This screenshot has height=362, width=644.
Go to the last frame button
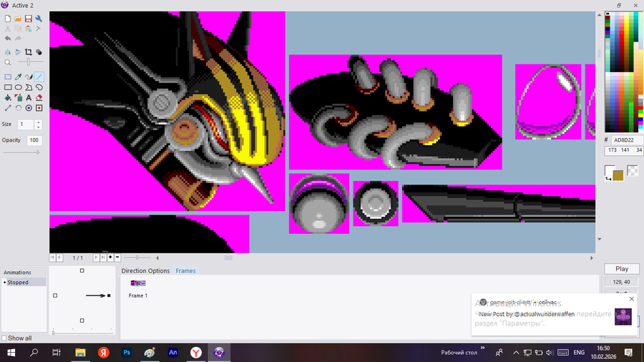coord(103,258)
